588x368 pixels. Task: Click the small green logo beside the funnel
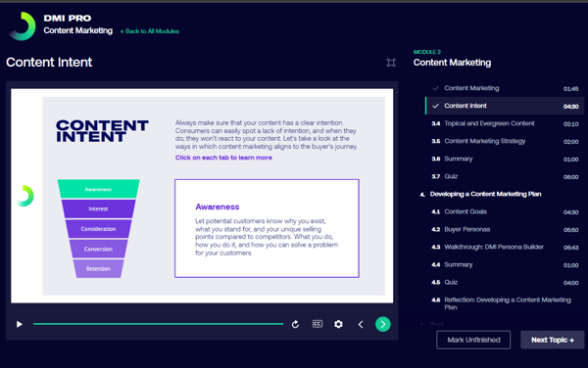[x=25, y=196]
